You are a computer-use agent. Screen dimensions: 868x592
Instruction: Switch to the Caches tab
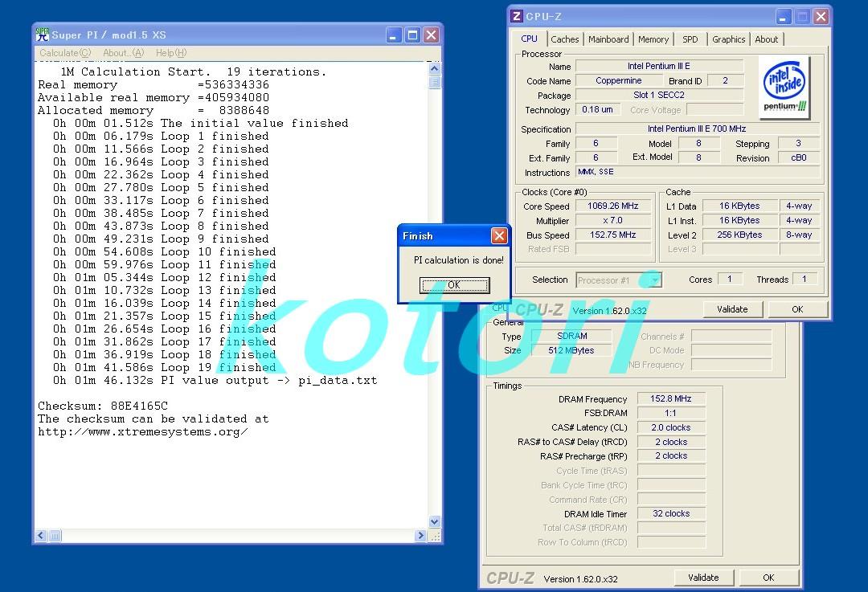pyautogui.click(x=565, y=39)
